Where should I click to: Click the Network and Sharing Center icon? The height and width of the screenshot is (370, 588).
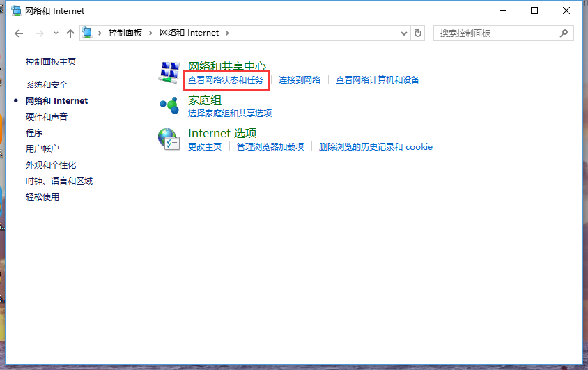[169, 72]
